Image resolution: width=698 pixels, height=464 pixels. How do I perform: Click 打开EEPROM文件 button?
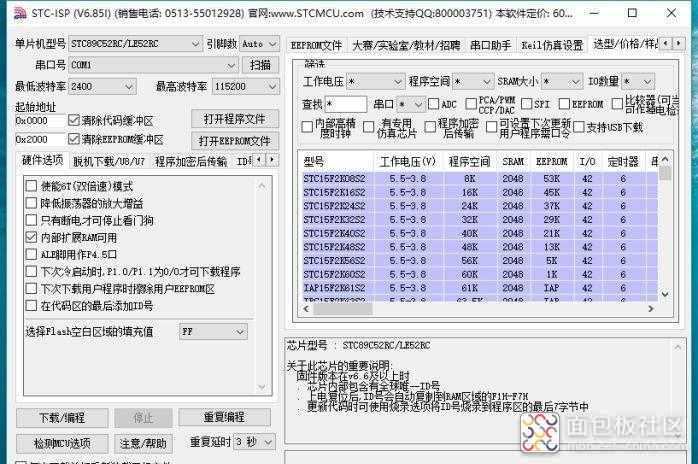click(x=235, y=141)
